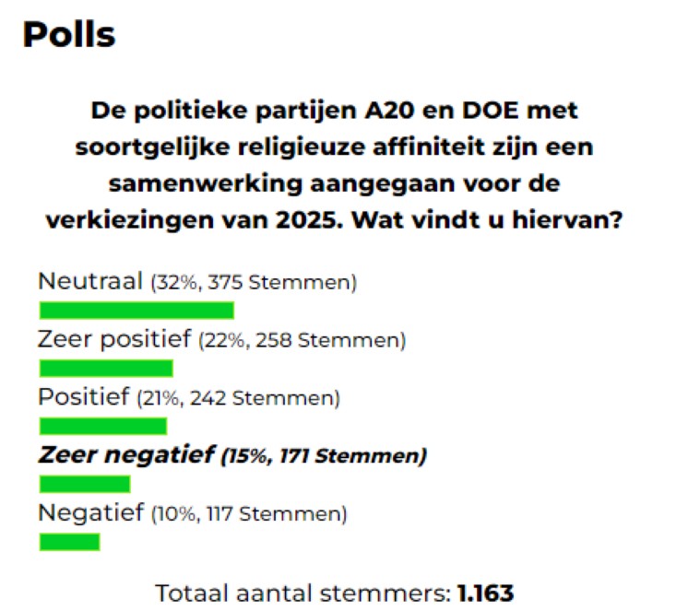Image resolution: width=700 pixels, height=611 pixels.
Task: Click the shortest green bar for Negatief
Action: point(69,542)
